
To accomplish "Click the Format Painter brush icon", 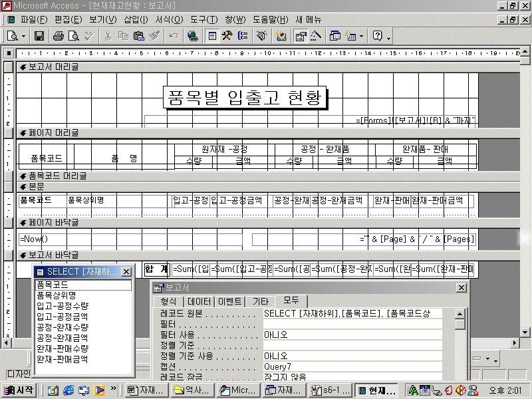I will pyautogui.click(x=154, y=36).
